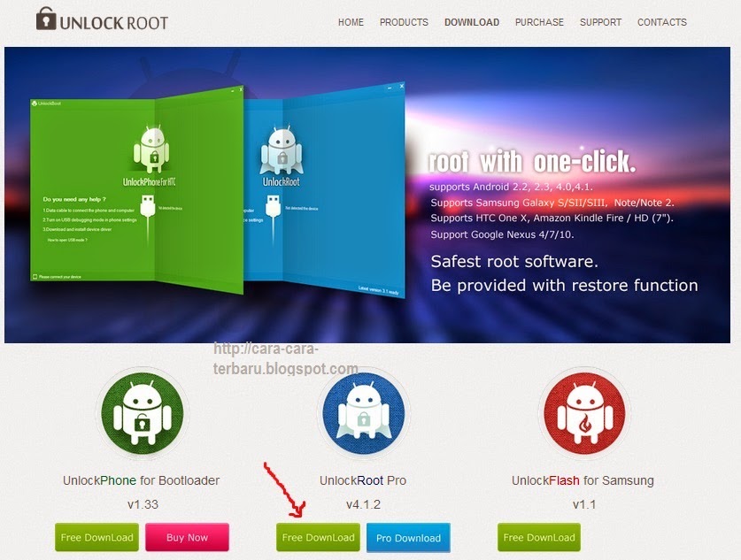This screenshot has height=560, width=741.
Task: Open the HOME menu item
Action: tap(351, 22)
